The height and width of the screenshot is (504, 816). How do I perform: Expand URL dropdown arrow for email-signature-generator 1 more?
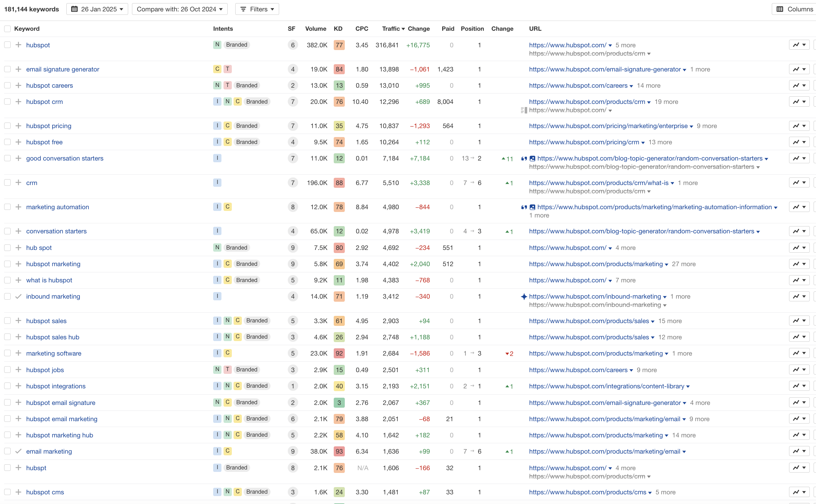pyautogui.click(x=684, y=70)
